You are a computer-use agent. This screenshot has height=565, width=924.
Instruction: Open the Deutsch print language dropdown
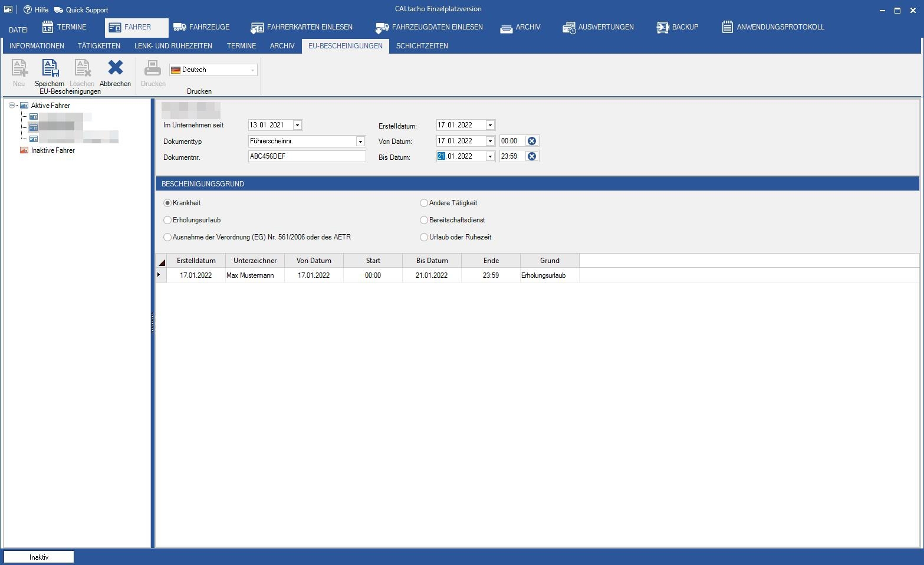[x=252, y=70]
